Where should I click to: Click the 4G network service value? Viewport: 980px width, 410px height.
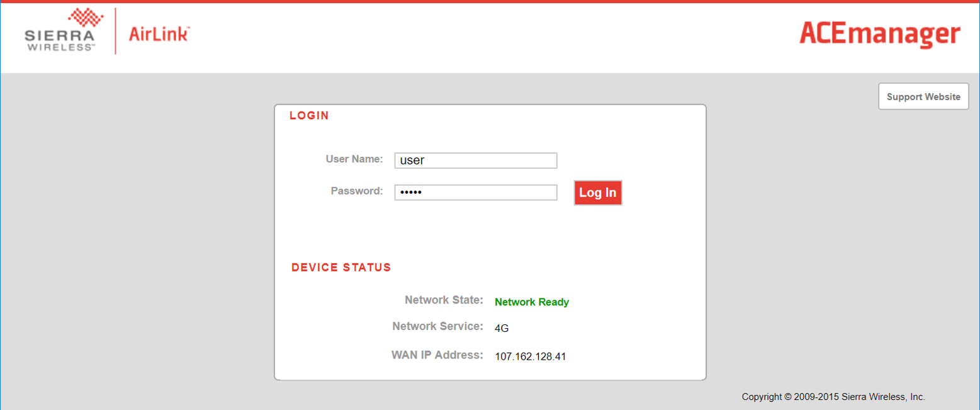pos(502,328)
